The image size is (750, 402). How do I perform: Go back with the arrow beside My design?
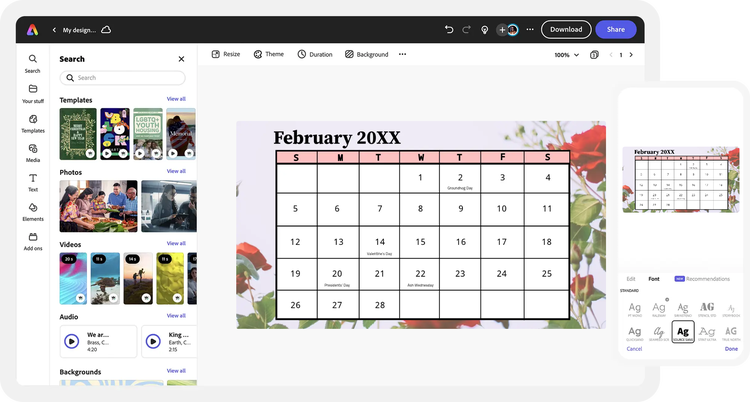click(x=54, y=30)
